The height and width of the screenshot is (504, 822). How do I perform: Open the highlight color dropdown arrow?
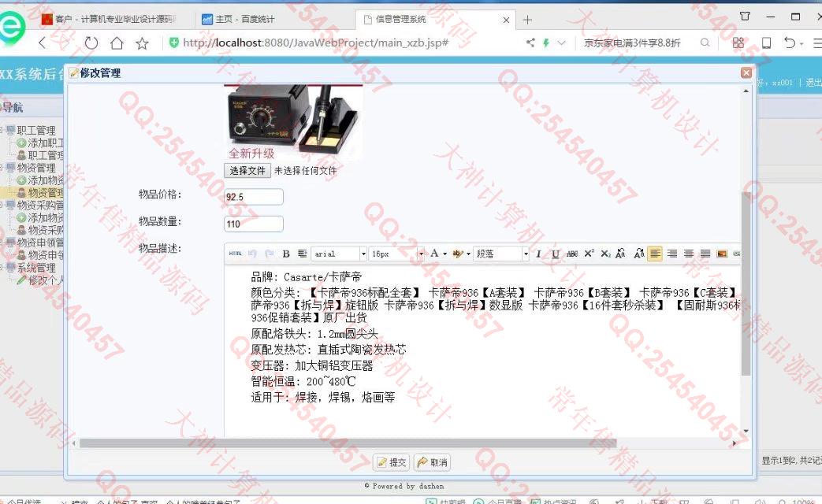(x=468, y=254)
